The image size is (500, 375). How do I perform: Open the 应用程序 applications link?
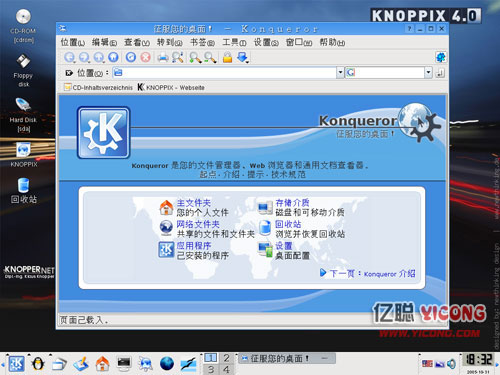click(x=194, y=246)
